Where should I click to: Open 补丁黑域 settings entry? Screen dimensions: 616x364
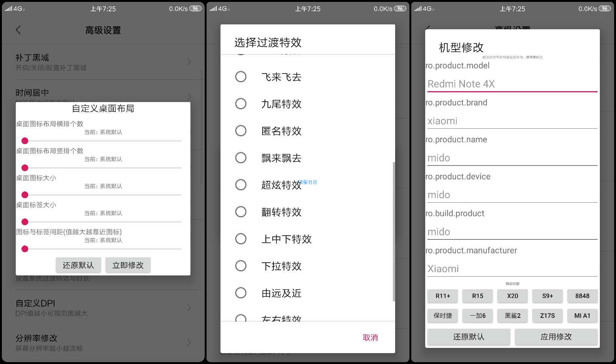[x=103, y=62]
